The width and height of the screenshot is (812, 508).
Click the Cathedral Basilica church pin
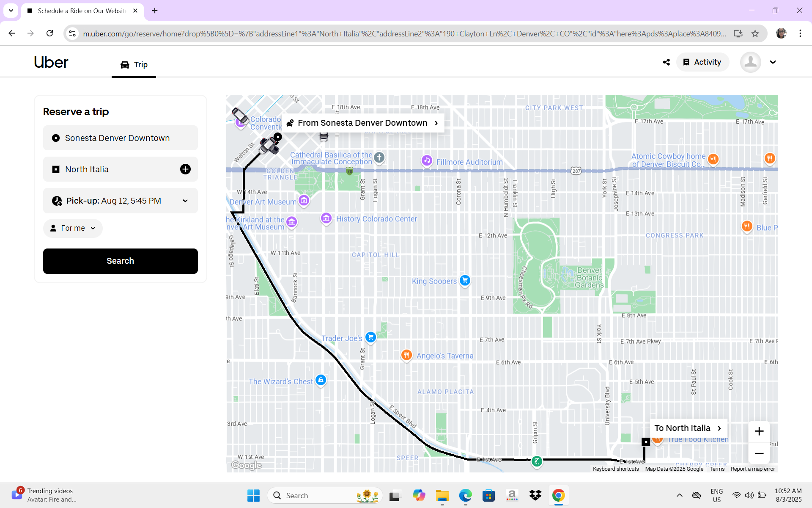pyautogui.click(x=379, y=157)
